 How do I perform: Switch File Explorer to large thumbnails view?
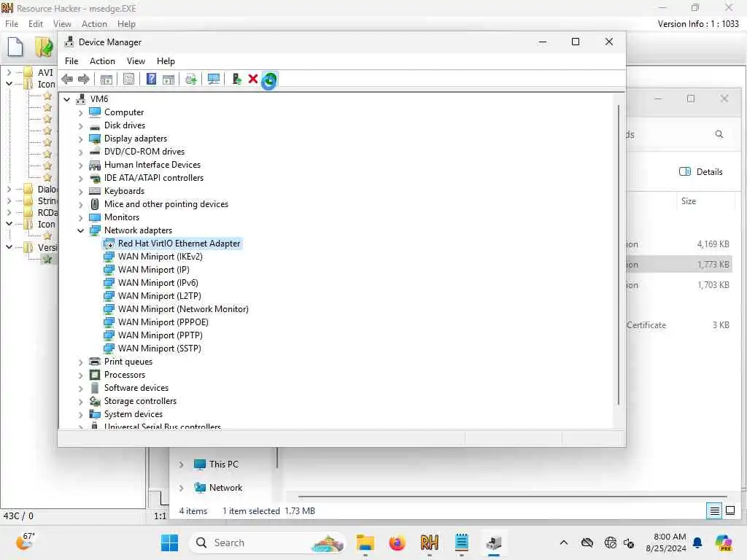[729, 511]
